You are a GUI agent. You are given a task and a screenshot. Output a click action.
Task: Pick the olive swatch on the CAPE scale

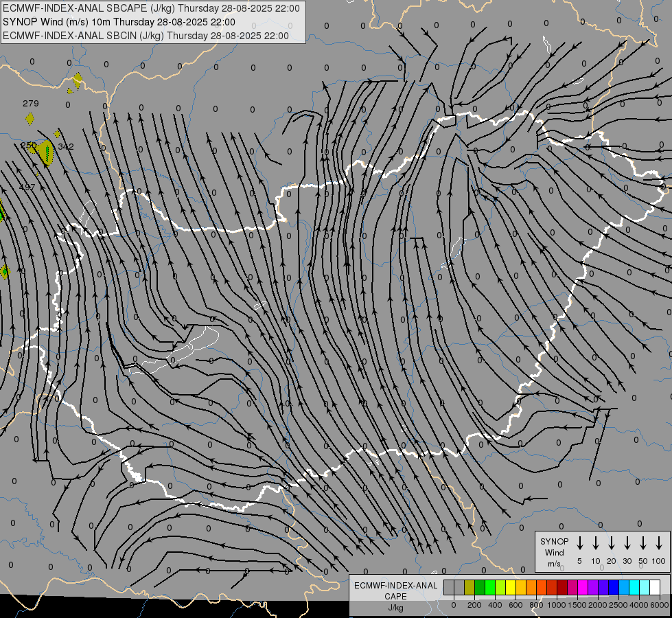(x=470, y=587)
